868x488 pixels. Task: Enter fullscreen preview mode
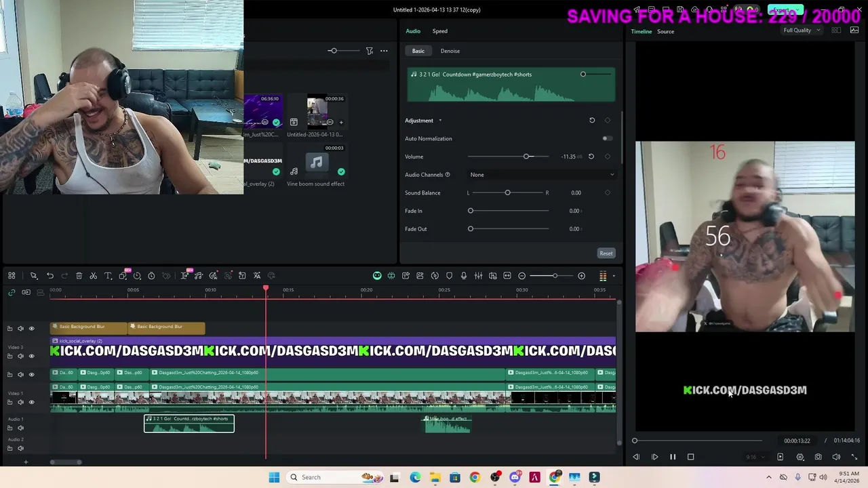pyautogui.click(x=854, y=457)
